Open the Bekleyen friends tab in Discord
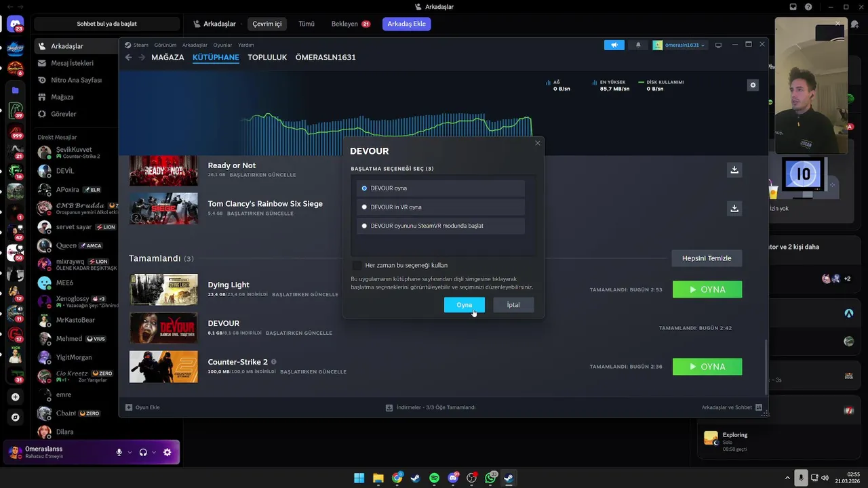 point(351,24)
